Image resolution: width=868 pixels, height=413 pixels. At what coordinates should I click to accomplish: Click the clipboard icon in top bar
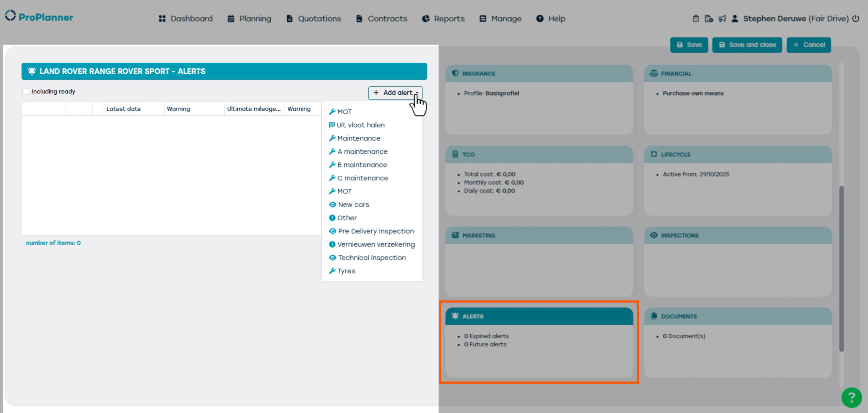point(696,19)
